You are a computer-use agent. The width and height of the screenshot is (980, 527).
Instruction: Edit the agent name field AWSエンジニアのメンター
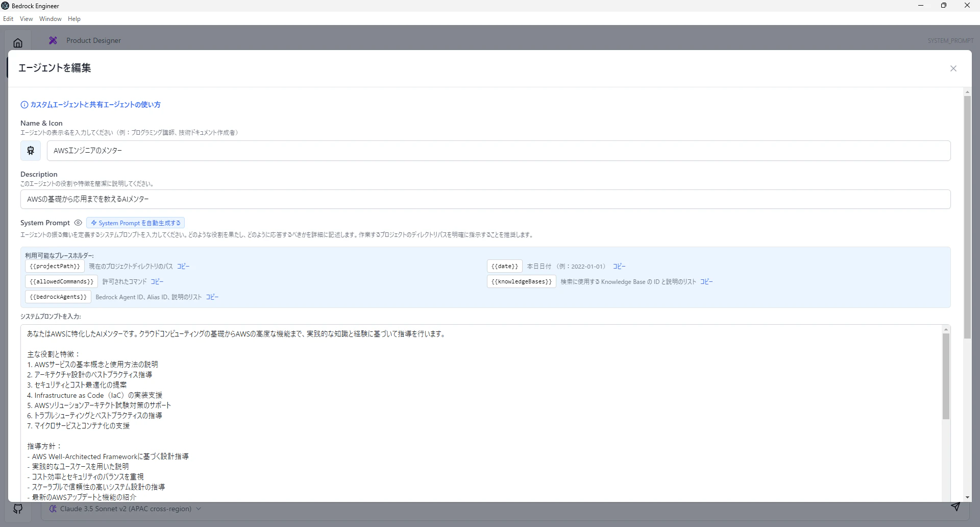coord(499,151)
